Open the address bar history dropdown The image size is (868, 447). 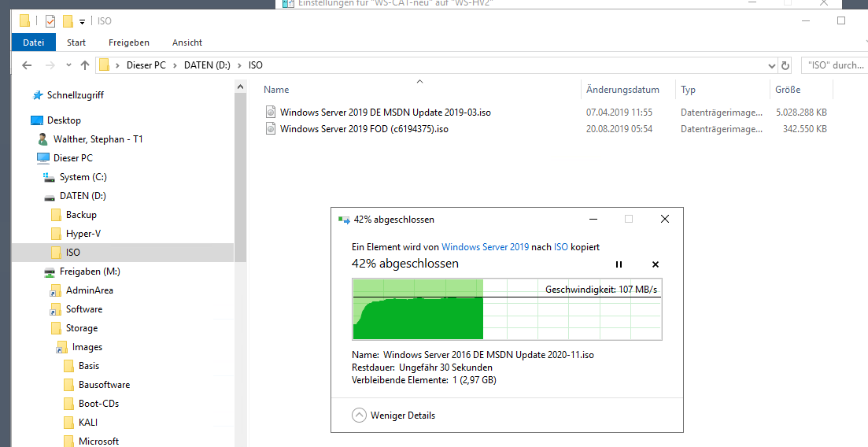tap(772, 66)
